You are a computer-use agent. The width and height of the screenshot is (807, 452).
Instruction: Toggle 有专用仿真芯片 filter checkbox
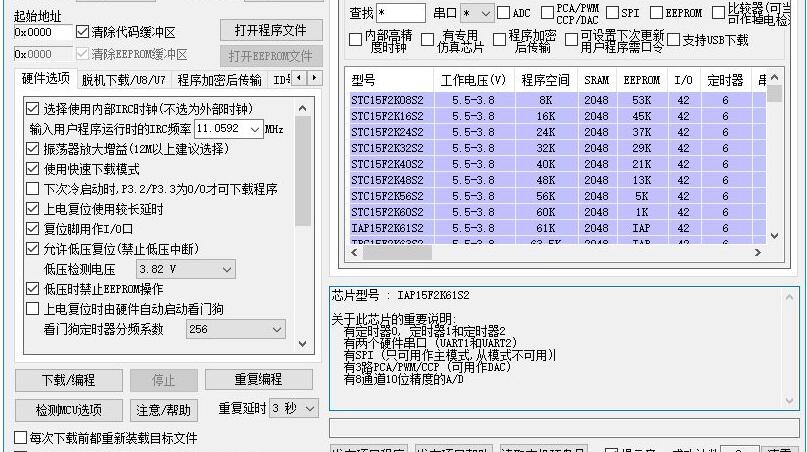(x=427, y=40)
